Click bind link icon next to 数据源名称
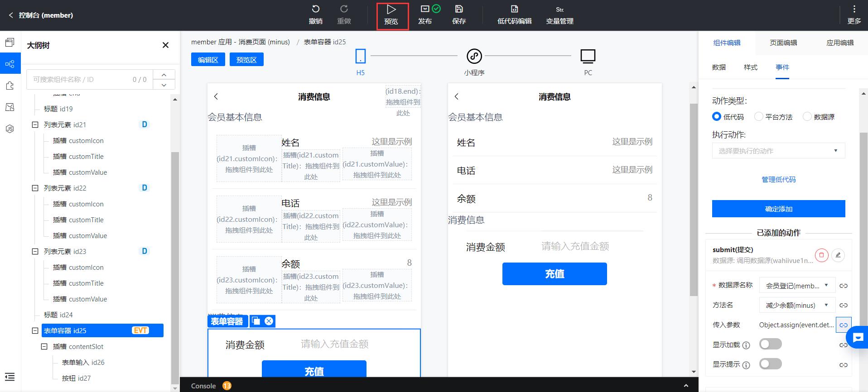 (x=844, y=286)
